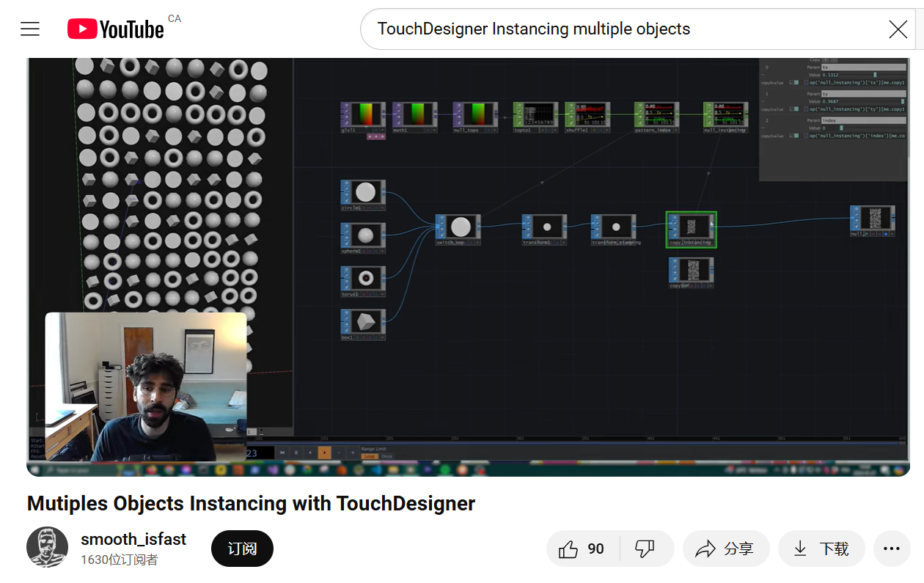Select the box1 SOP node

[x=363, y=323]
